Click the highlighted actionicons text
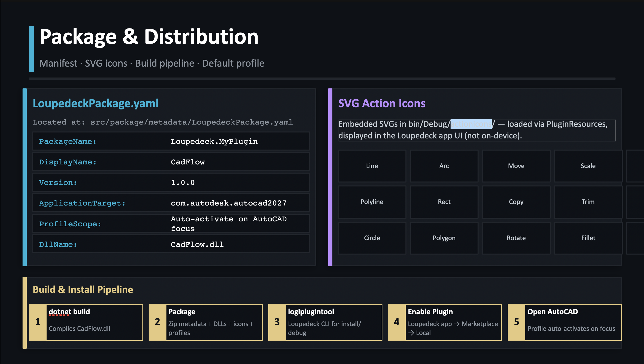 (471, 124)
